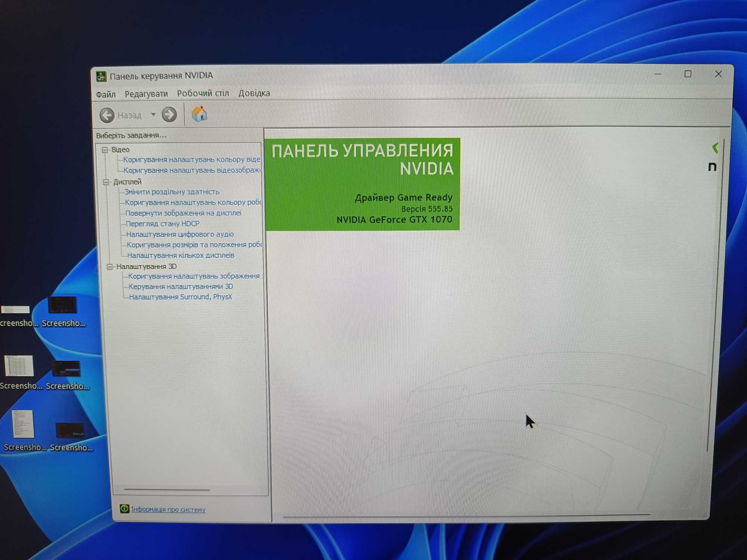Select Коригування налаштувань кольору робочого стола
Viewport: 747px width, 560px height.
pyautogui.click(x=193, y=202)
